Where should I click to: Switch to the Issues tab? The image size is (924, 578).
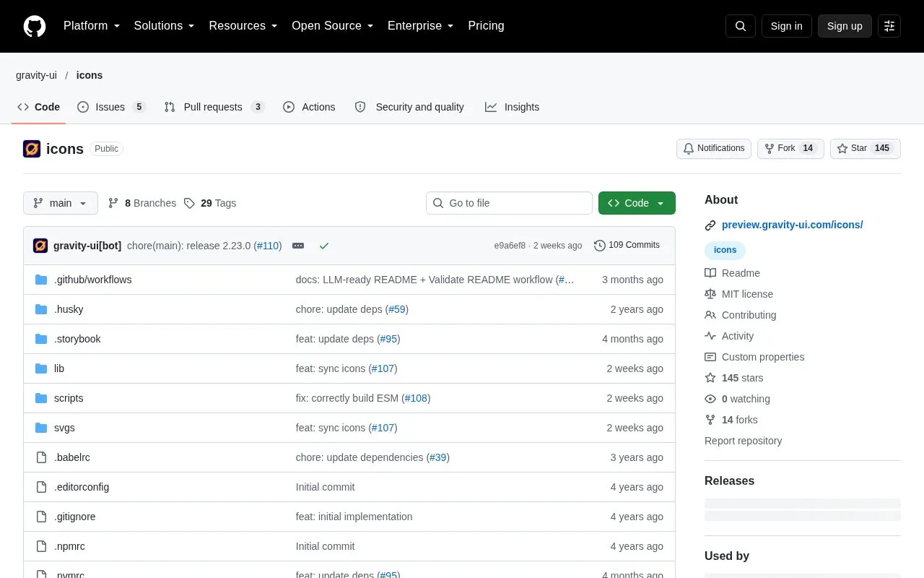coord(111,107)
